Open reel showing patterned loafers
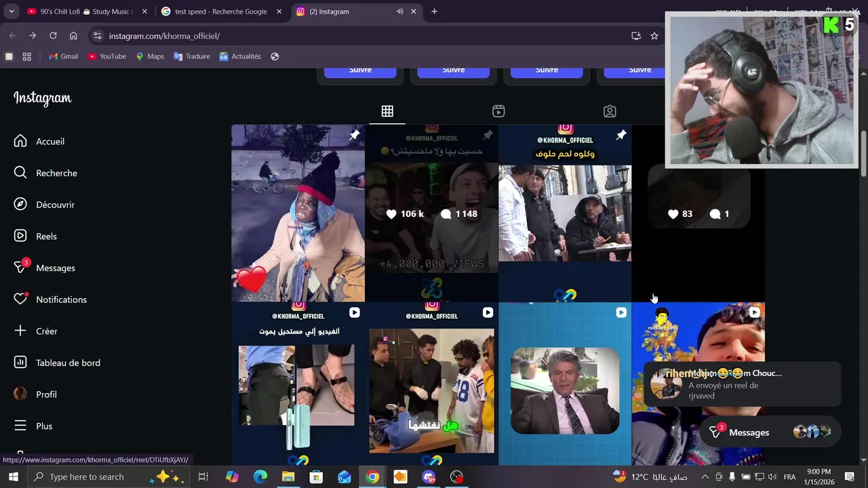Screen dimensions: 868x488 298,384
